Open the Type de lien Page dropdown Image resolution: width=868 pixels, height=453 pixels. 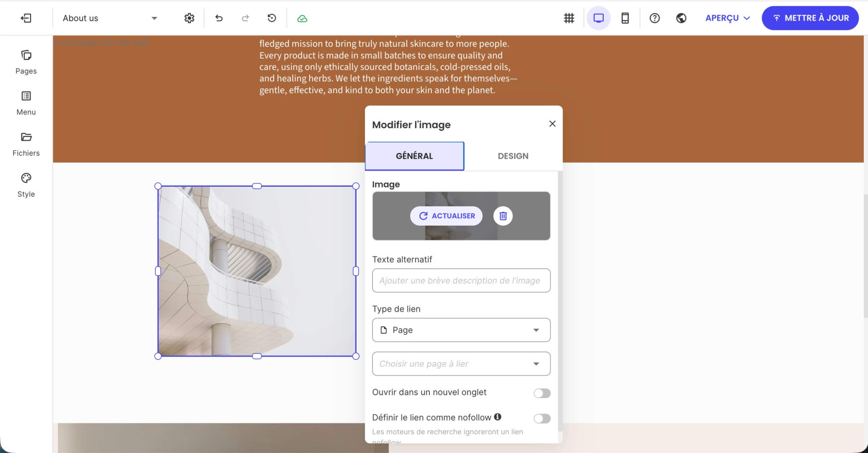pyautogui.click(x=461, y=330)
